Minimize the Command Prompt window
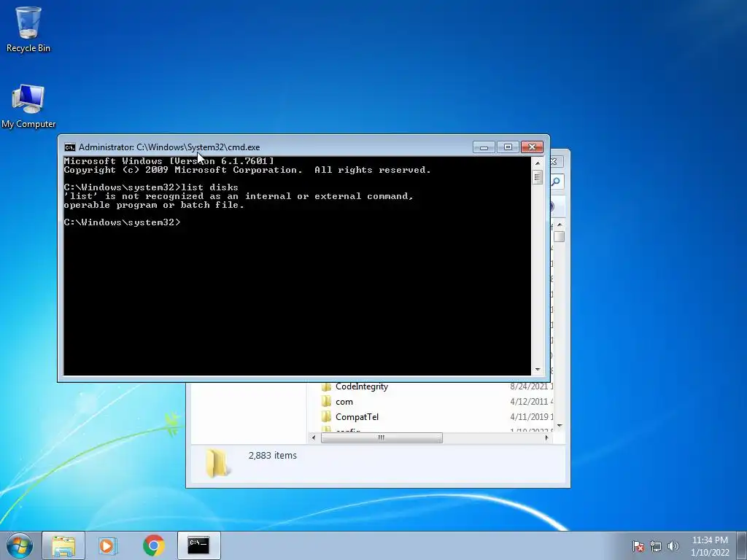The image size is (747, 560). point(484,147)
